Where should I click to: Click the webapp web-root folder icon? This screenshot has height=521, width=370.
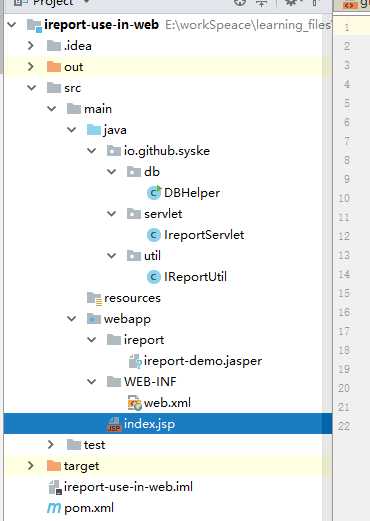pos(94,319)
